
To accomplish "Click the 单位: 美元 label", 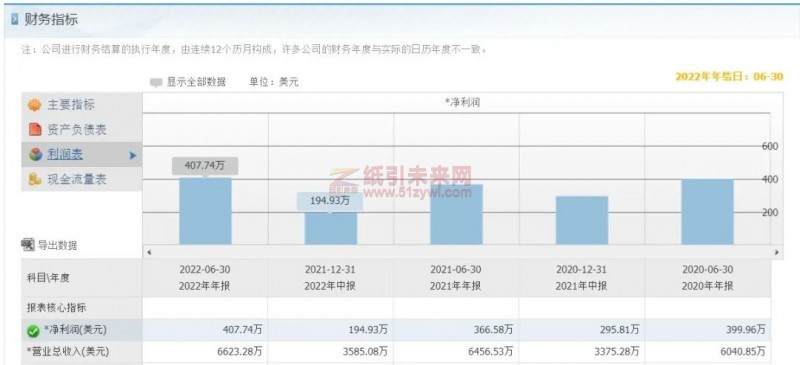I will point(273,82).
